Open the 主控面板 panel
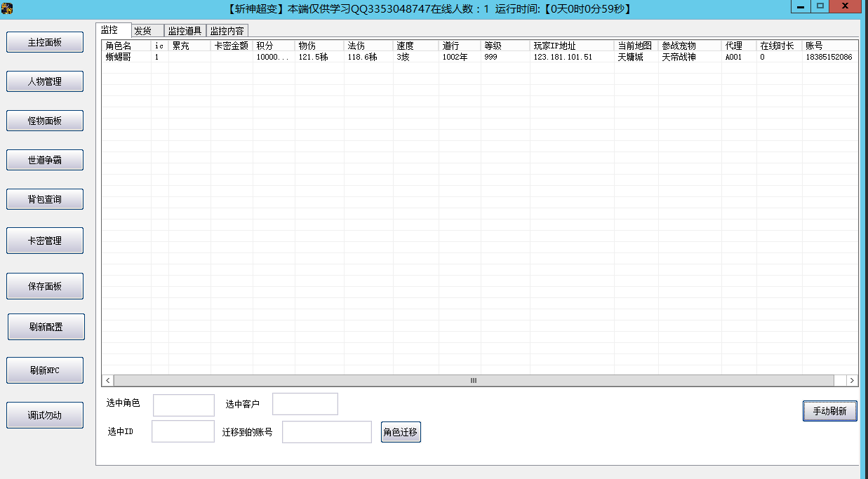This screenshot has width=868, height=479. click(x=45, y=42)
